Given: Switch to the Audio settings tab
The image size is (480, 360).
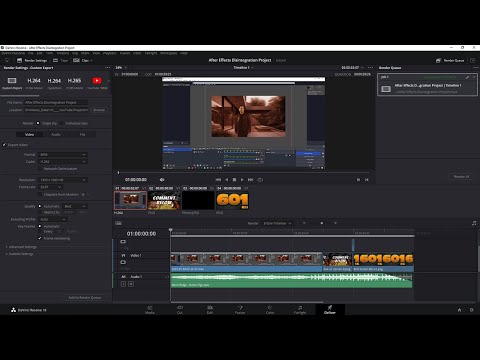Looking at the screenshot, I should (56, 134).
